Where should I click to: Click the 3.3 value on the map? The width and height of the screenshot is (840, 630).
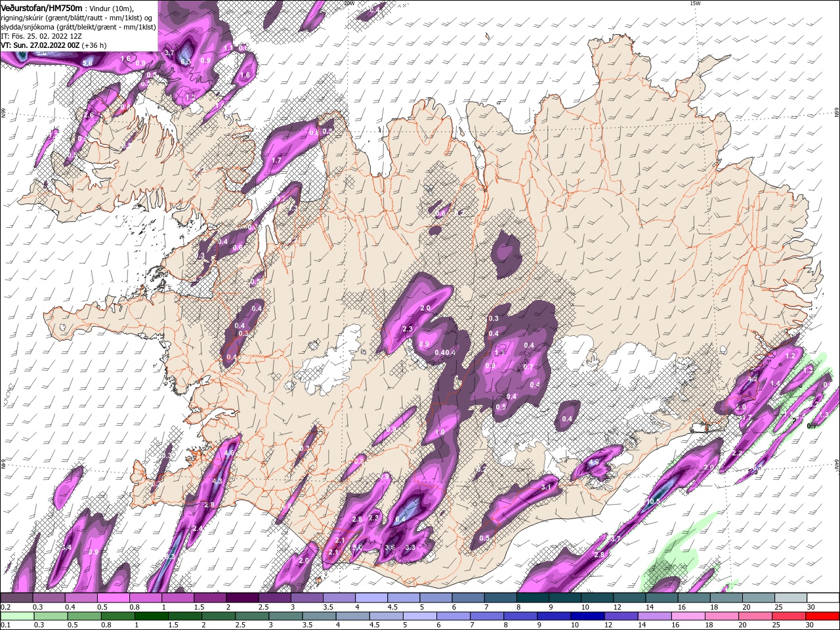click(410, 547)
